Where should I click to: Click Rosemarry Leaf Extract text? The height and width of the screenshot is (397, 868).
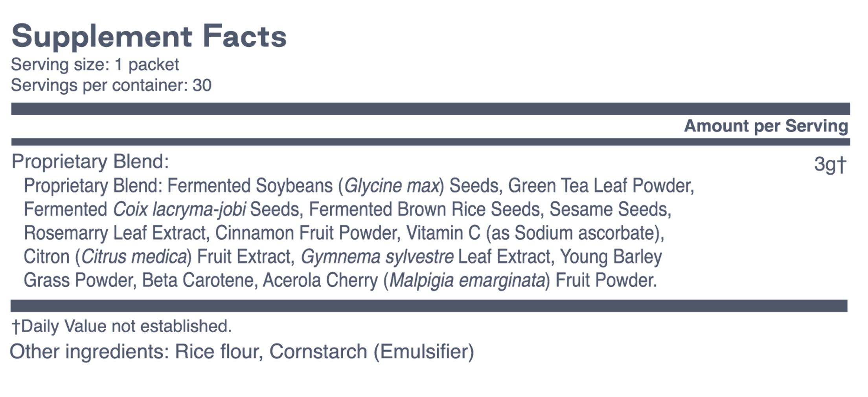[115, 233]
